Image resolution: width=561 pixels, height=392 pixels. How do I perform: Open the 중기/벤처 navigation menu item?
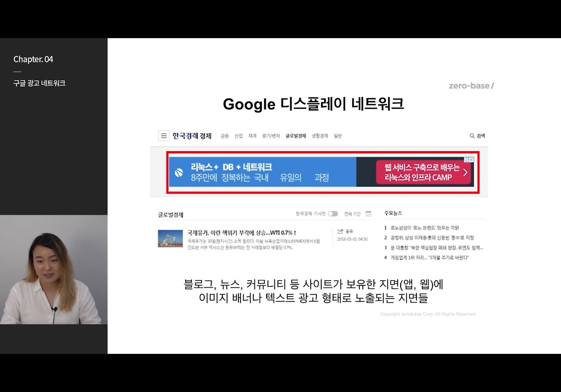(x=271, y=136)
